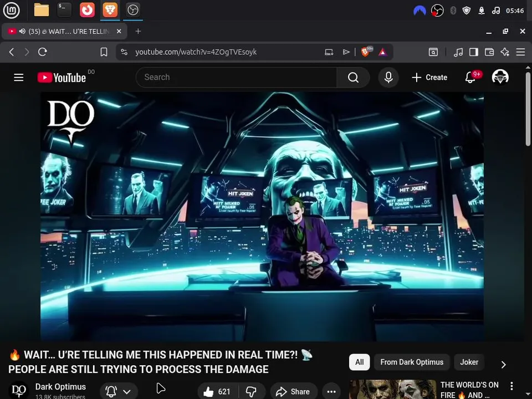This screenshot has height=399, width=532.
Task: Bookmark this page
Action: (x=104, y=52)
